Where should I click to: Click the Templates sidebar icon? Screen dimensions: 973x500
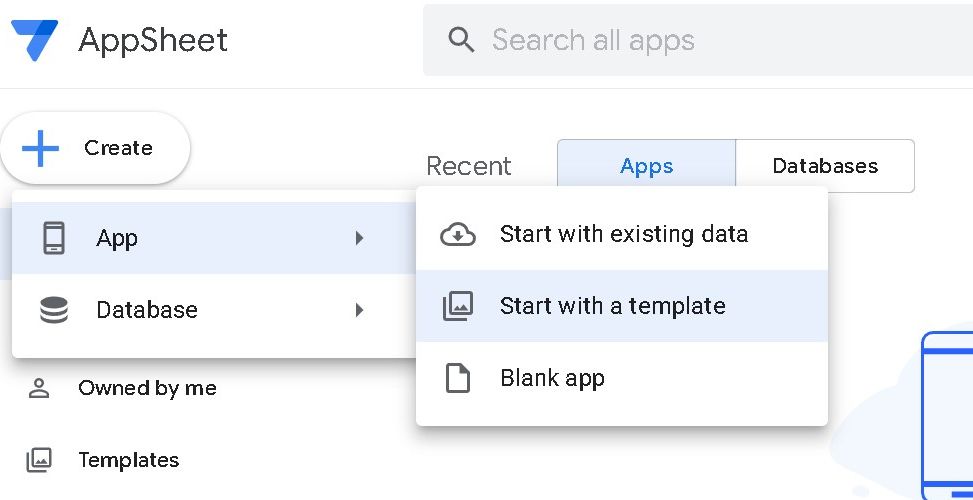pyautogui.click(x=39, y=460)
